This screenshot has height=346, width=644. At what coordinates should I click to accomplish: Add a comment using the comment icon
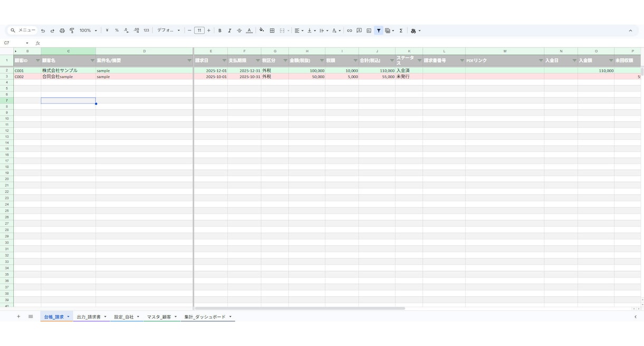[x=359, y=31]
